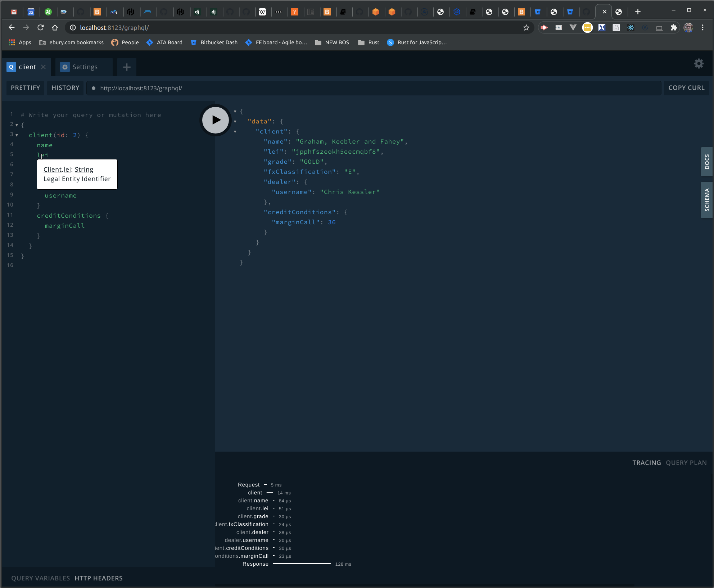Open the React DevTools extension icon
Image resolution: width=714 pixels, height=588 pixels.
click(631, 28)
